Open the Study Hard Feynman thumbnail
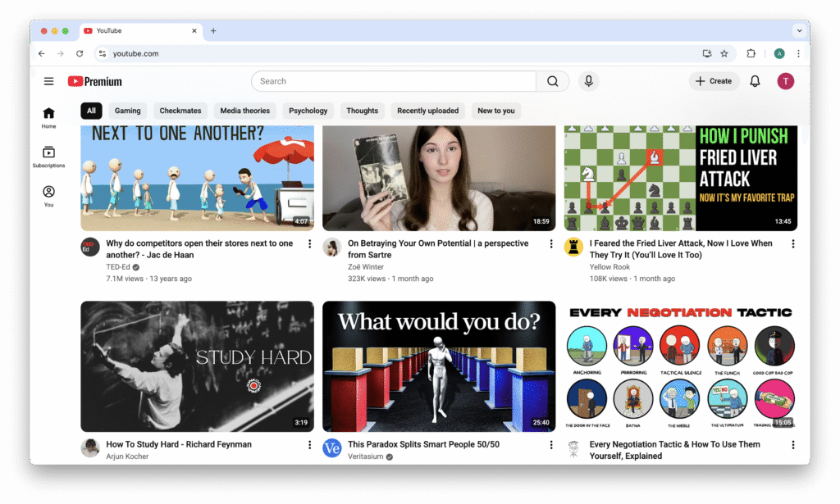Screen dimensions: 840x504 197,366
